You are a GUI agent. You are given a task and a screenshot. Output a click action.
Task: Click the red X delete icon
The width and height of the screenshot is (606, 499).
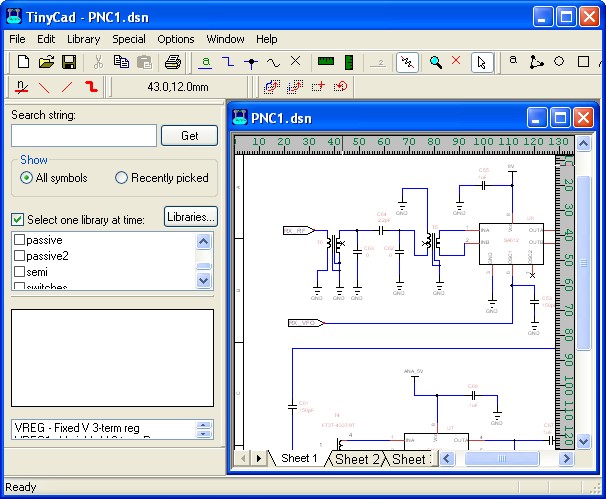(456, 60)
